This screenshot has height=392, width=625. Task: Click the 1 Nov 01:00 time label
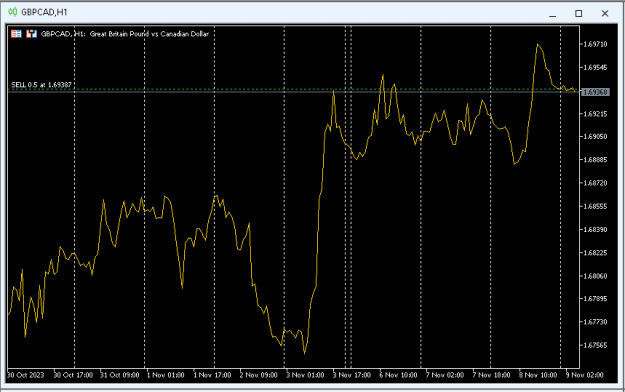[166, 375]
